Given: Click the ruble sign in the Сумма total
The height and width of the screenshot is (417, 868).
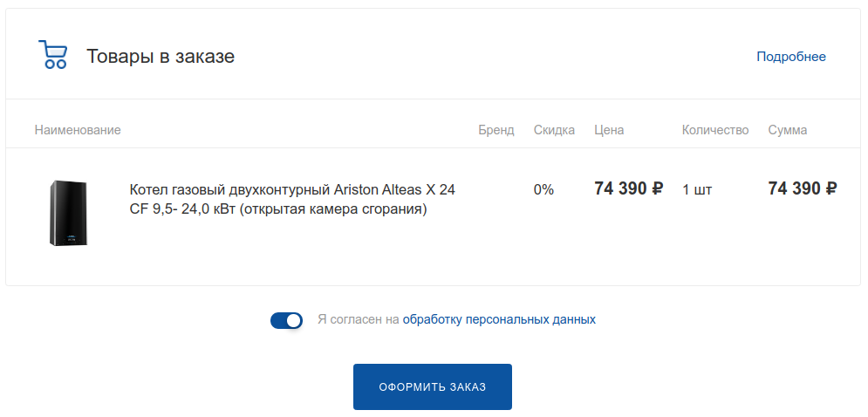Looking at the screenshot, I should [x=831, y=188].
